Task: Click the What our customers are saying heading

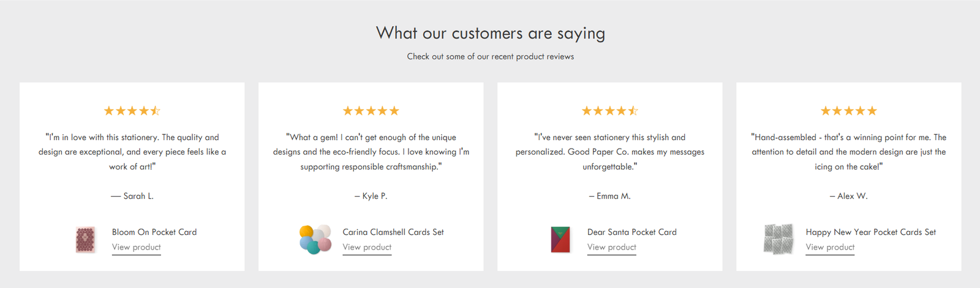Action: pos(491,33)
